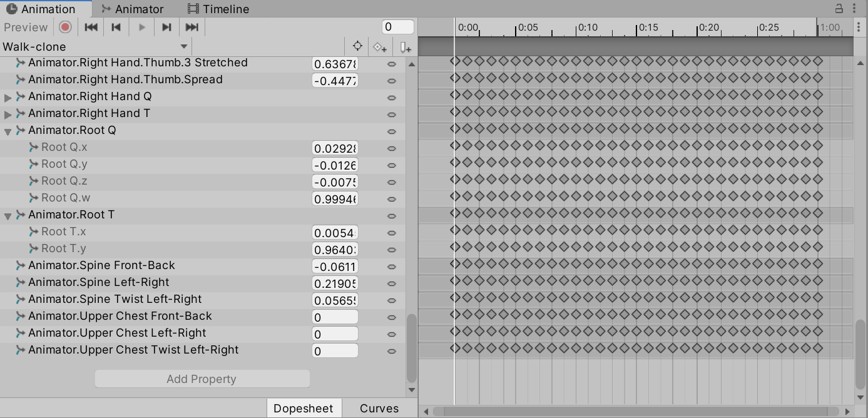Collapse Animator.Root T property

coord(8,215)
